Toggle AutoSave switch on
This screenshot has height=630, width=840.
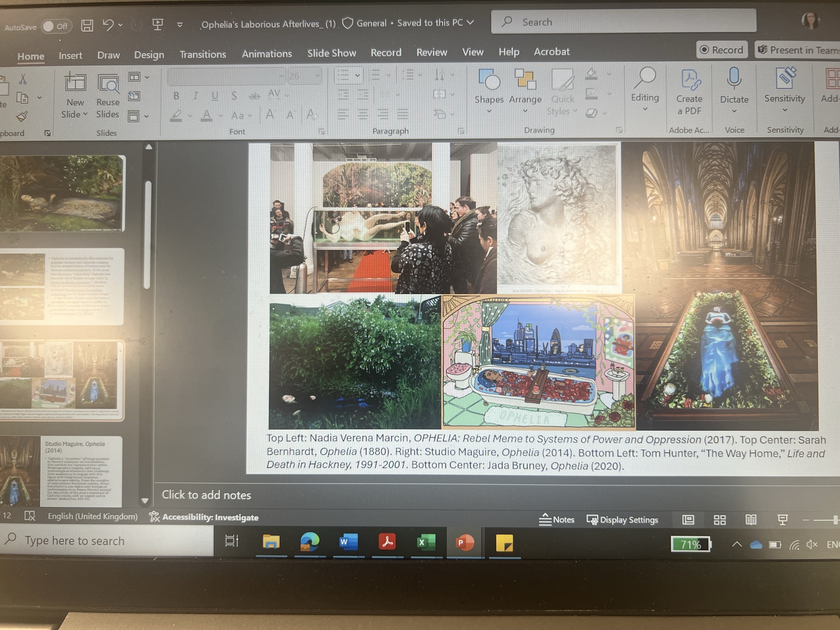tap(56, 26)
